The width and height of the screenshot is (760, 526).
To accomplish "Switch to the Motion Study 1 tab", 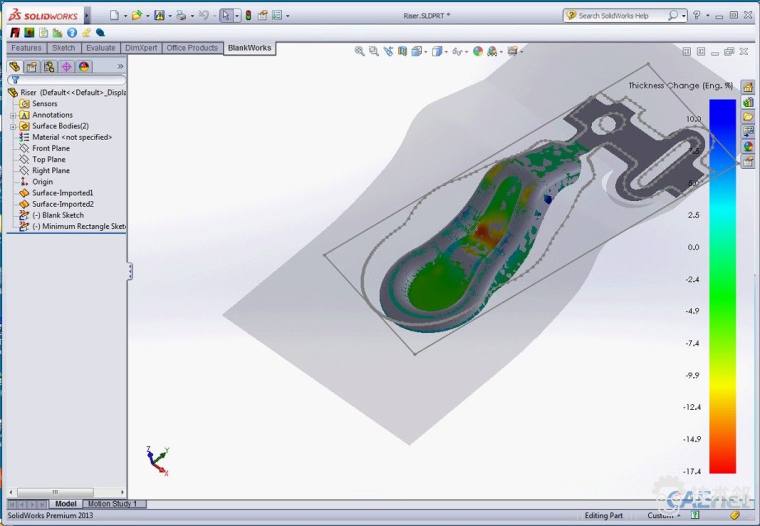I will click(x=112, y=504).
